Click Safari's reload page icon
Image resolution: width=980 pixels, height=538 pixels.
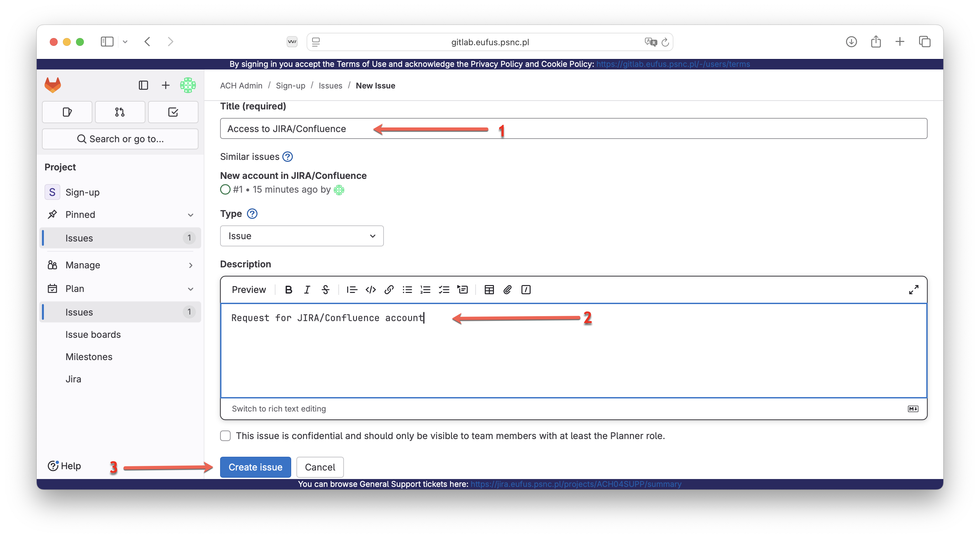(665, 42)
